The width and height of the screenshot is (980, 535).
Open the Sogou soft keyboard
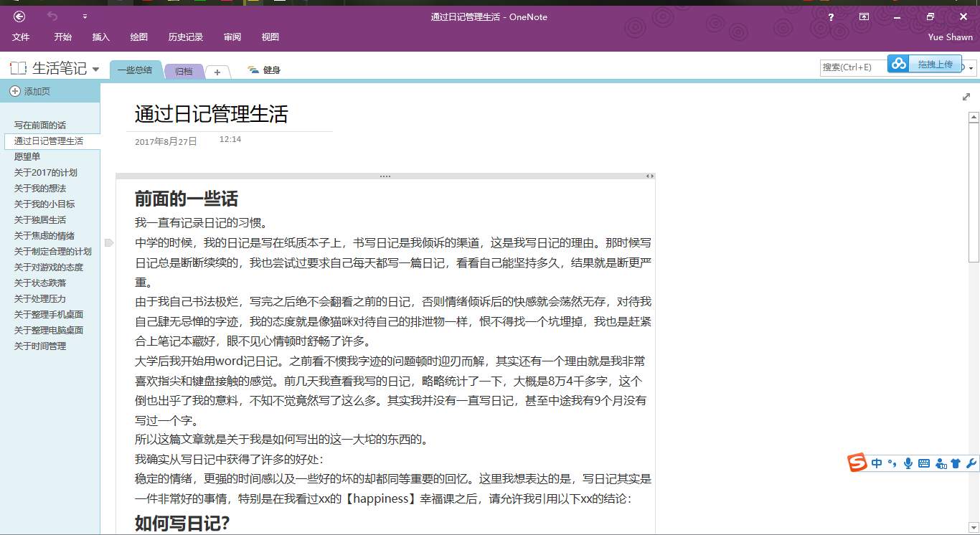point(924,464)
